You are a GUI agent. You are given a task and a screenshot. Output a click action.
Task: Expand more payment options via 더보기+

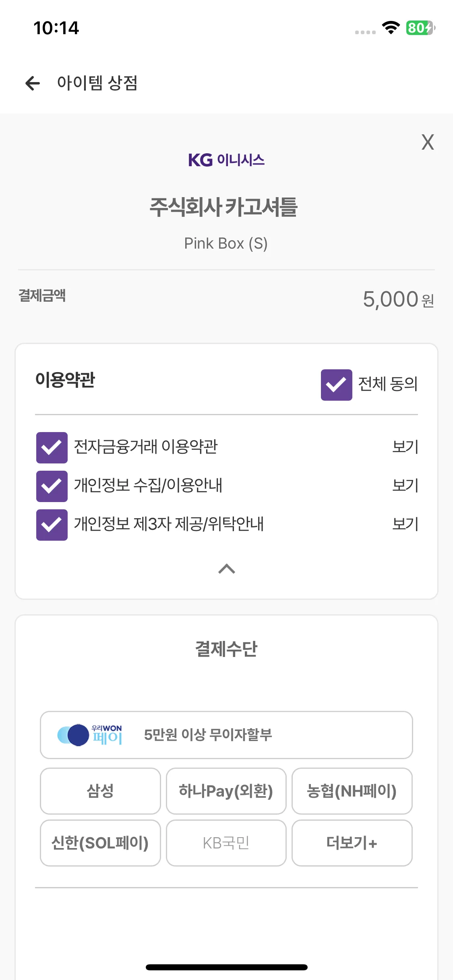pyautogui.click(x=352, y=843)
